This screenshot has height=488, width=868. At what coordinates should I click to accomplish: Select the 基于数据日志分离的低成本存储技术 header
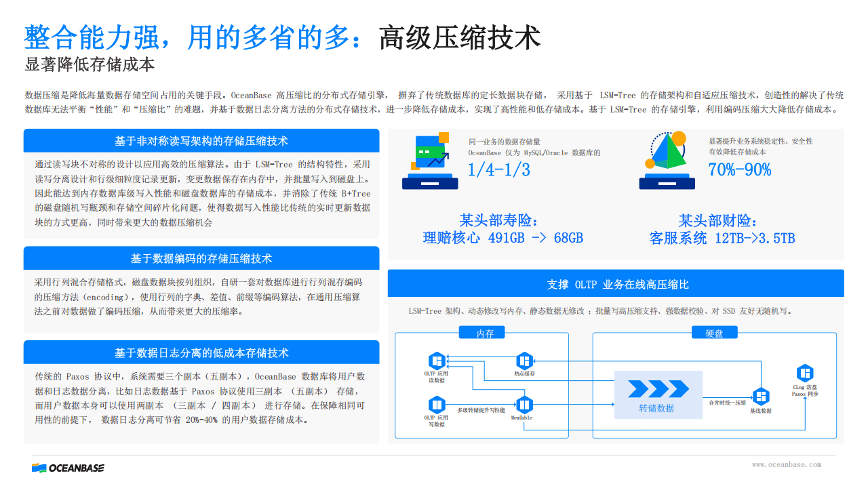pos(201,352)
